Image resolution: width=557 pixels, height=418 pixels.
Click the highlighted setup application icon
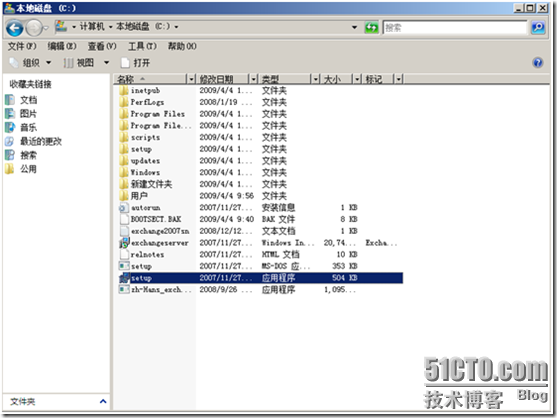click(124, 278)
